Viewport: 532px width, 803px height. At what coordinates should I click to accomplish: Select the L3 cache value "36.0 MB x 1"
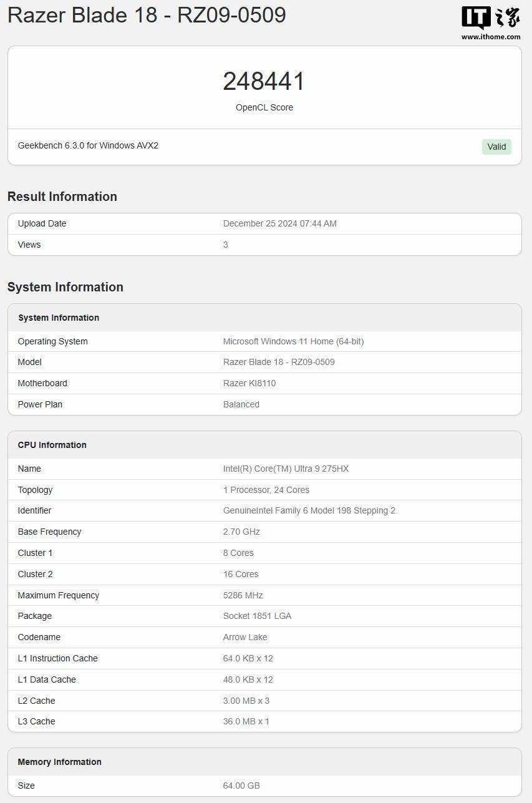246,721
